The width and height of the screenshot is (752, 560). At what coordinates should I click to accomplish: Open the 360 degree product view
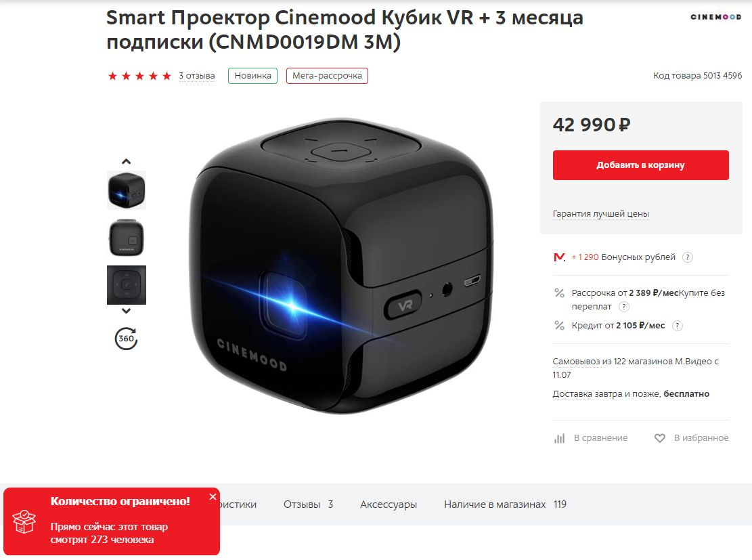(126, 339)
